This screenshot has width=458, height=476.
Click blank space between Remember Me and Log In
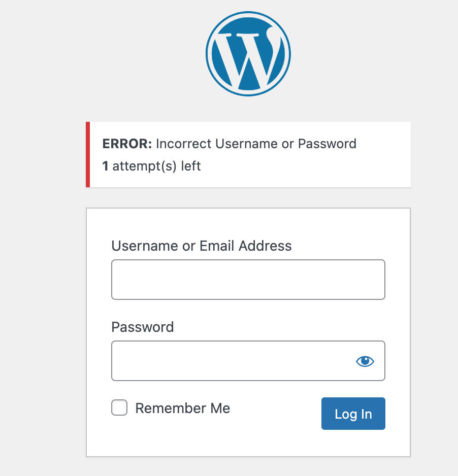[x=275, y=409]
